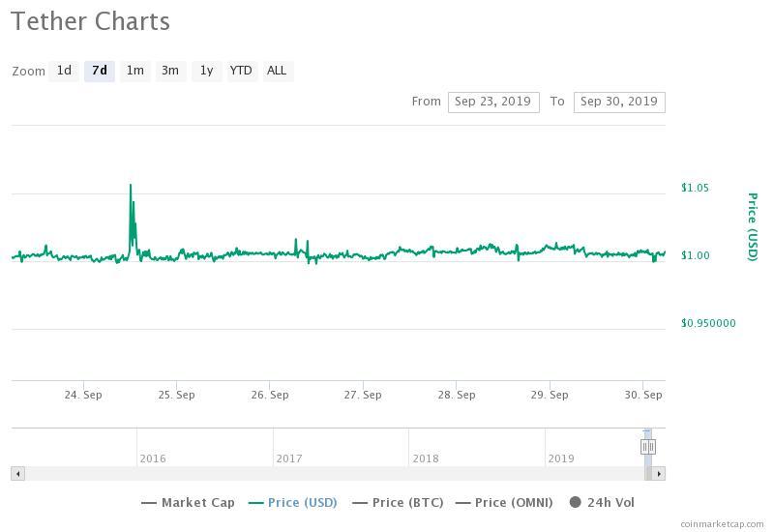The height and width of the screenshot is (532, 774).
Task: Click the $1.05 price axis label
Action: (695, 188)
